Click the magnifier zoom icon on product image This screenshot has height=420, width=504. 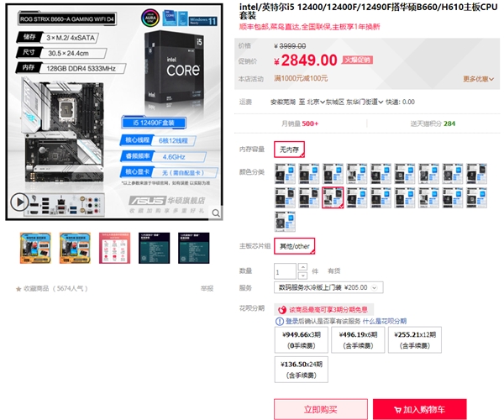pyautogui.click(x=216, y=213)
